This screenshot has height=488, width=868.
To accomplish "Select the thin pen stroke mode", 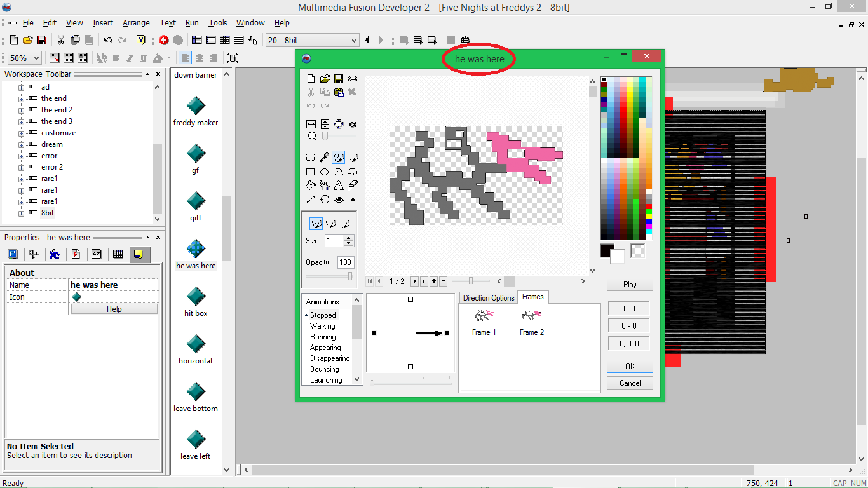I will coord(346,224).
